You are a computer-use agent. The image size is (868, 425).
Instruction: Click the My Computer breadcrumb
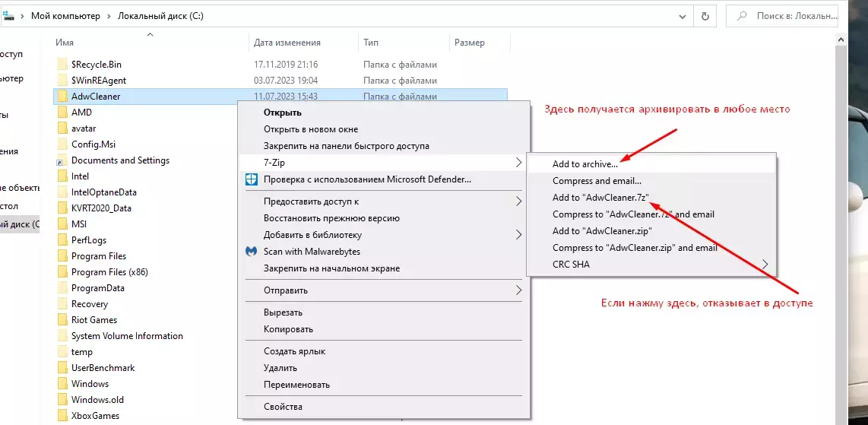[65, 16]
